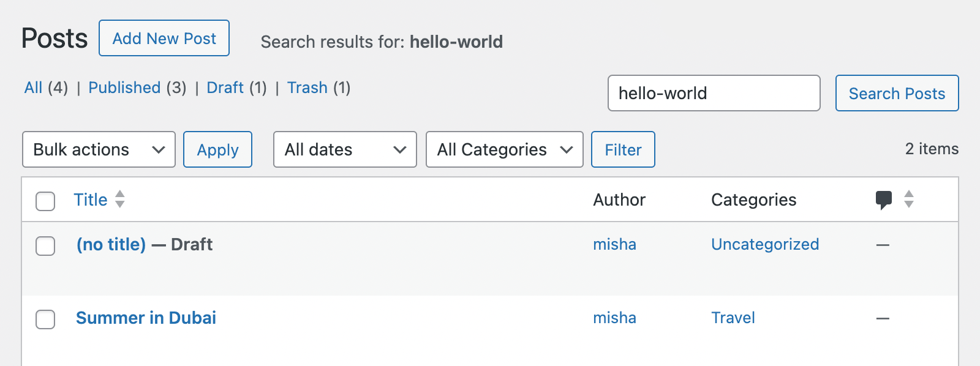Click the sort arrows next to Title
This screenshot has height=366, width=980.
click(x=120, y=200)
